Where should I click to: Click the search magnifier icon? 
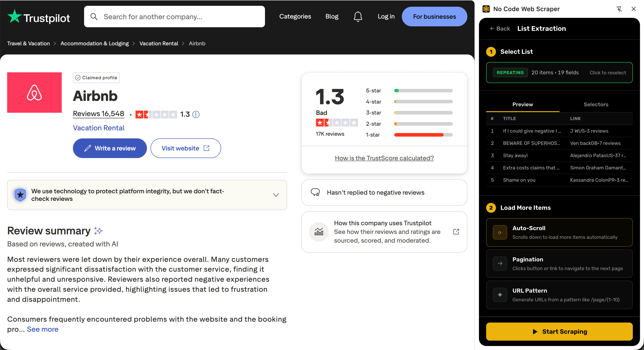pos(94,17)
